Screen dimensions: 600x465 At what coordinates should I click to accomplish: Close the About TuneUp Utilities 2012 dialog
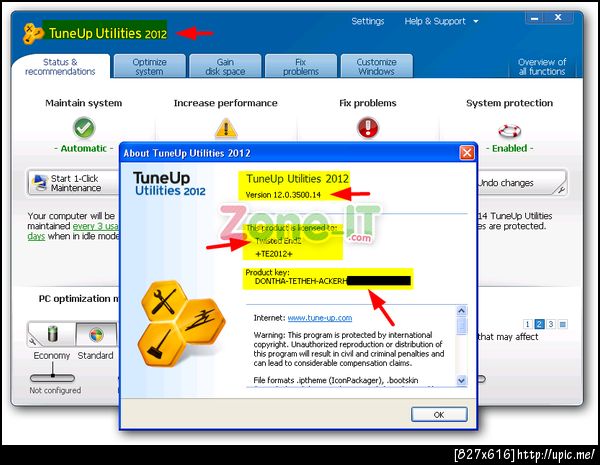pos(467,153)
